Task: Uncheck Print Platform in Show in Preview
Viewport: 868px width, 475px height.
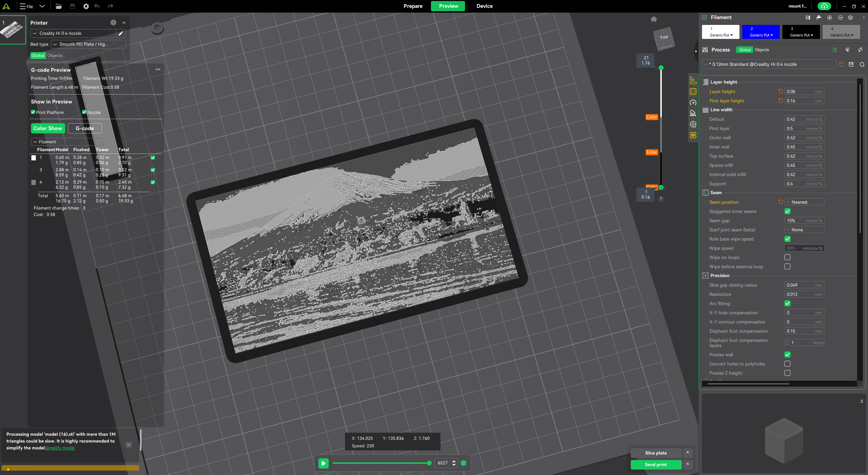Action: pos(33,112)
